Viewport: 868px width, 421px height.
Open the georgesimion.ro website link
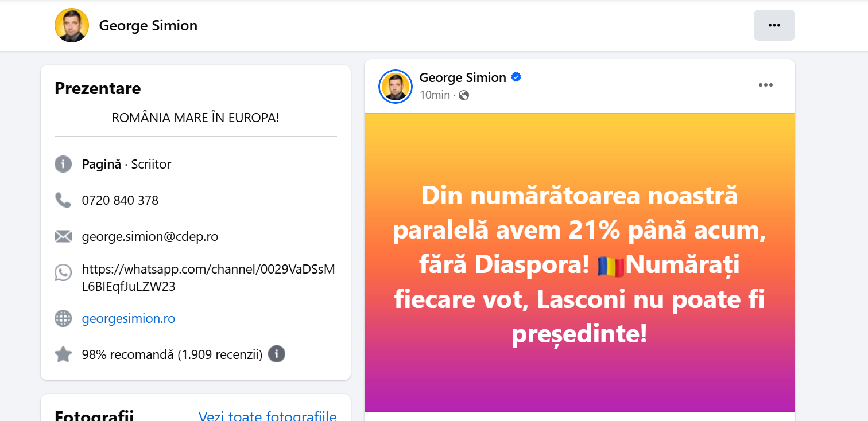point(128,318)
